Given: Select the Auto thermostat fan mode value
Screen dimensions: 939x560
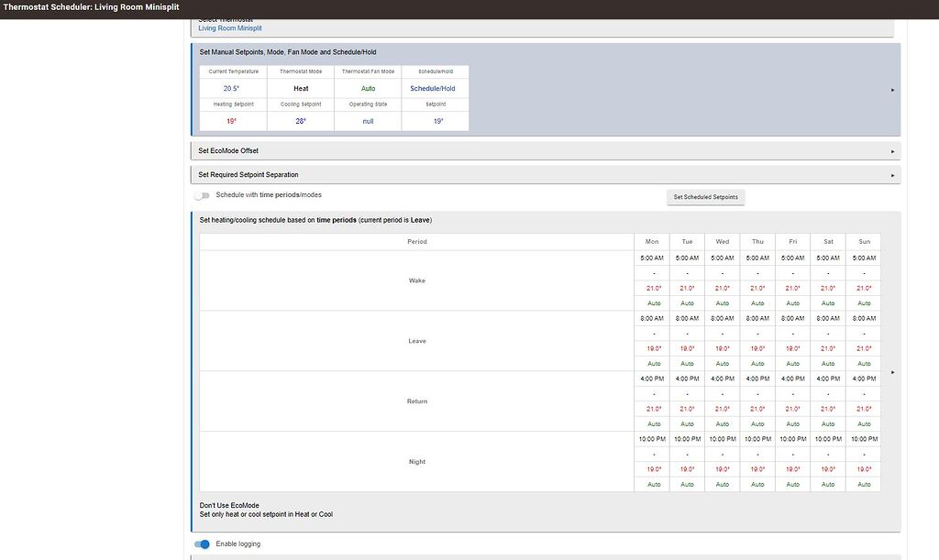Looking at the screenshot, I should (x=367, y=88).
